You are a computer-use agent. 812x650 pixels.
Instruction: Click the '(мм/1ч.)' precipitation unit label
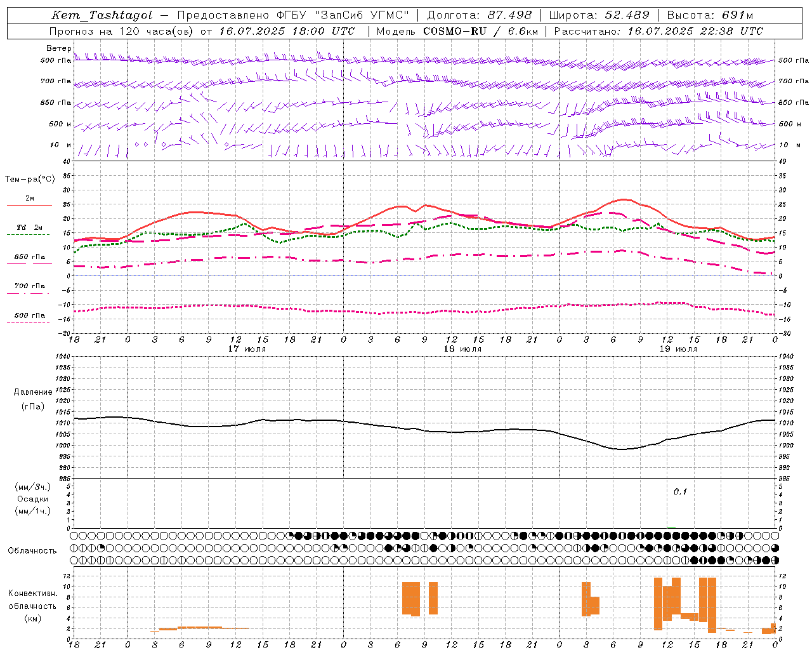click(x=33, y=511)
